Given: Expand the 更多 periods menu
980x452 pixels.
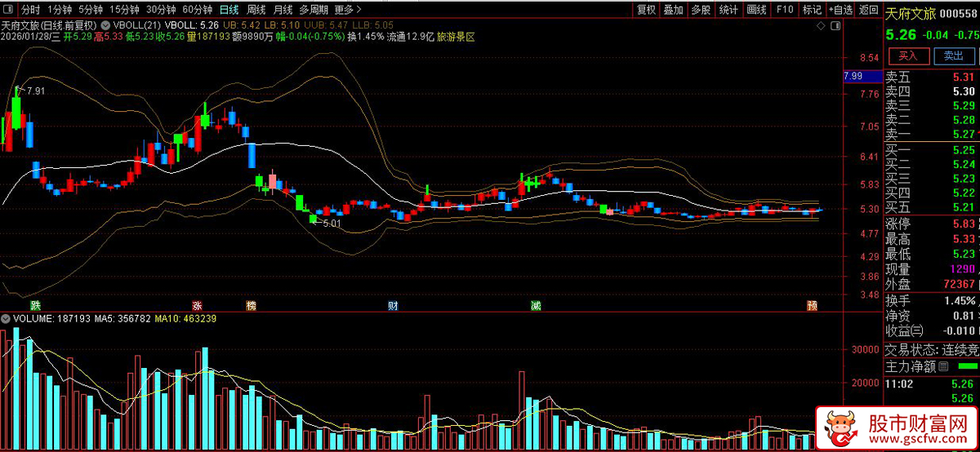Looking at the screenshot, I should pos(349,10).
